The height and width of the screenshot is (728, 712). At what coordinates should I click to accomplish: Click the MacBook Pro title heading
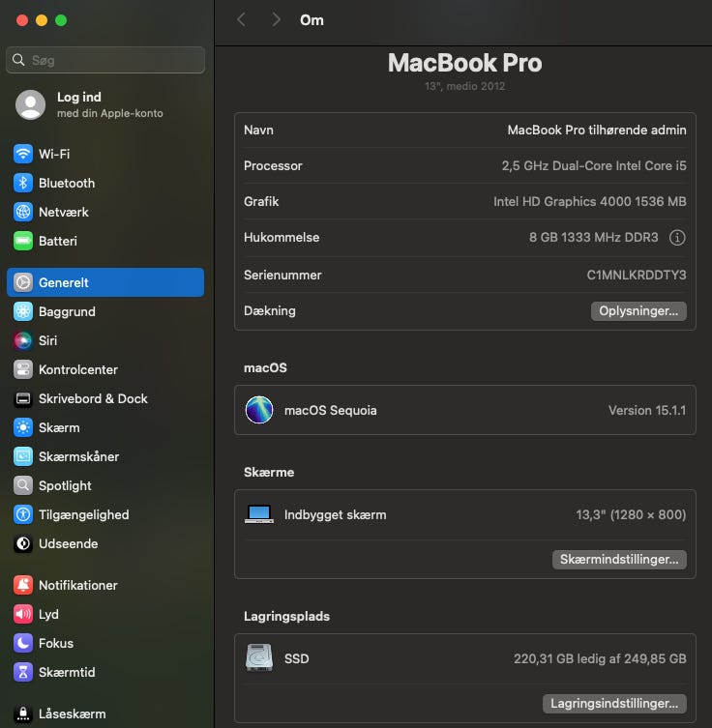pos(465,63)
